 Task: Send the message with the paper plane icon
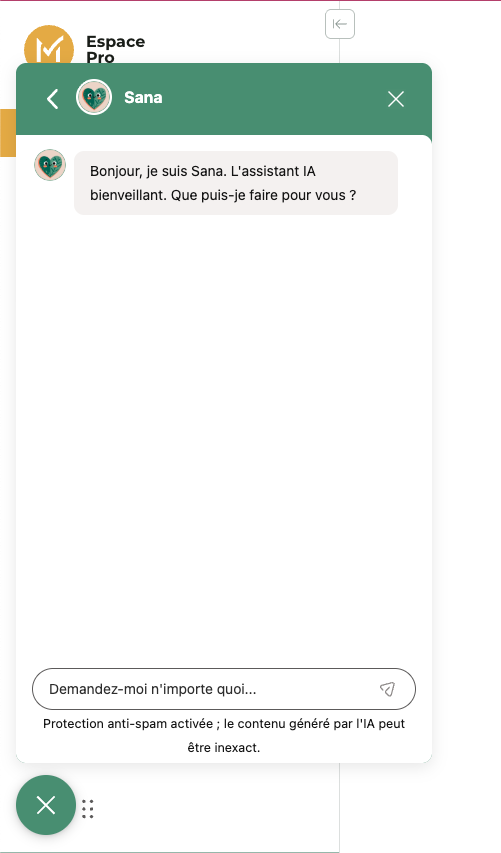tap(387, 689)
